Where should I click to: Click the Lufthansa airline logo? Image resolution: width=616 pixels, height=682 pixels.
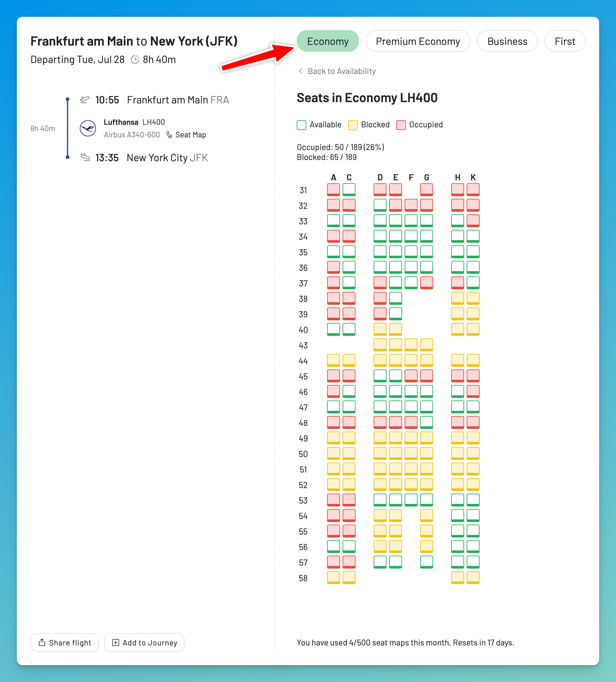click(88, 128)
